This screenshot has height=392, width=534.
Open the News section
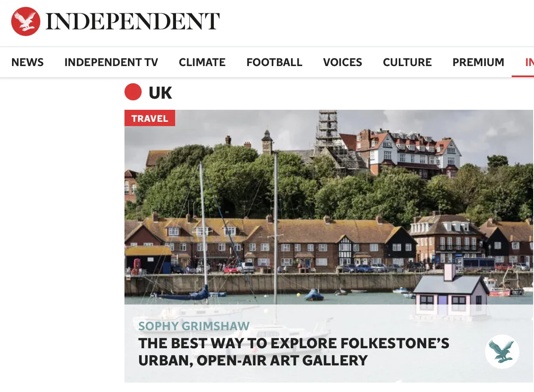(27, 63)
